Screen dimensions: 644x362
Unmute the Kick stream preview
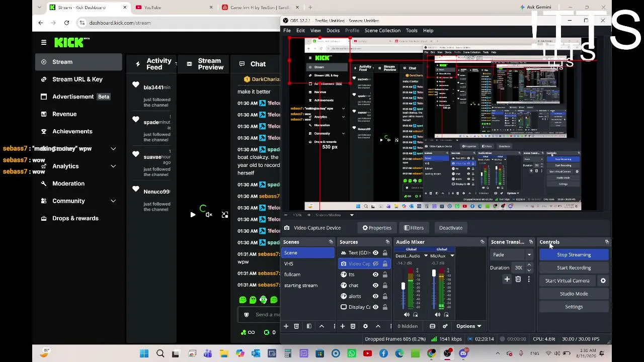click(209, 215)
